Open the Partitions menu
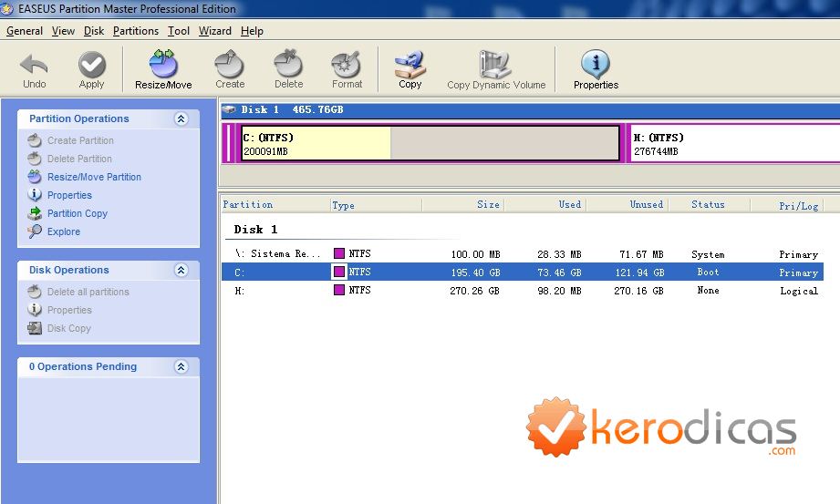The image size is (840, 504). (x=136, y=31)
